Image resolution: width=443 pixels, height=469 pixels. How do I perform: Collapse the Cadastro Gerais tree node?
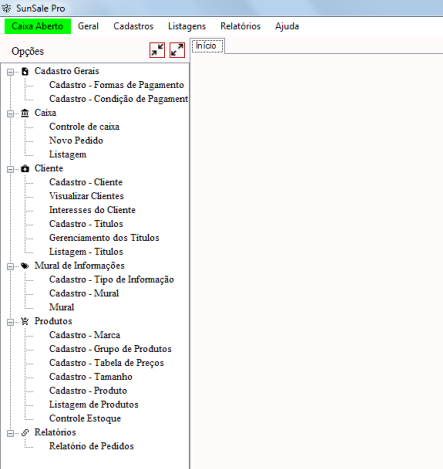pyautogui.click(x=11, y=72)
